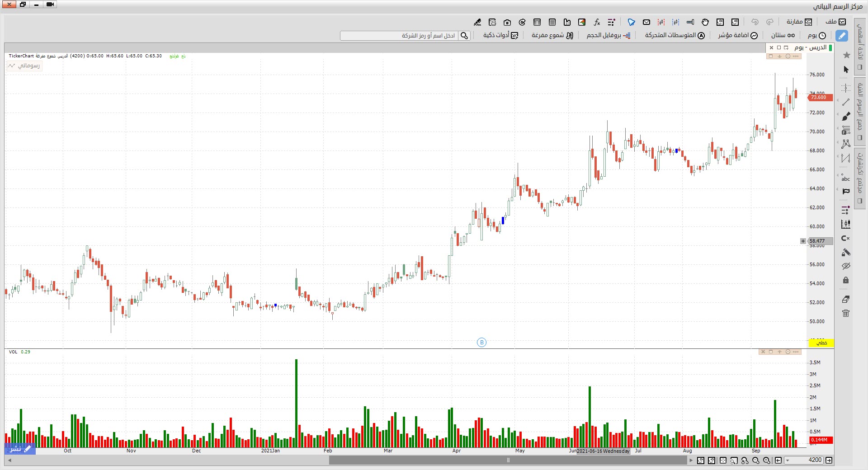Open the my drawings (رسوماتي) button
The image size is (868, 470).
click(24, 66)
